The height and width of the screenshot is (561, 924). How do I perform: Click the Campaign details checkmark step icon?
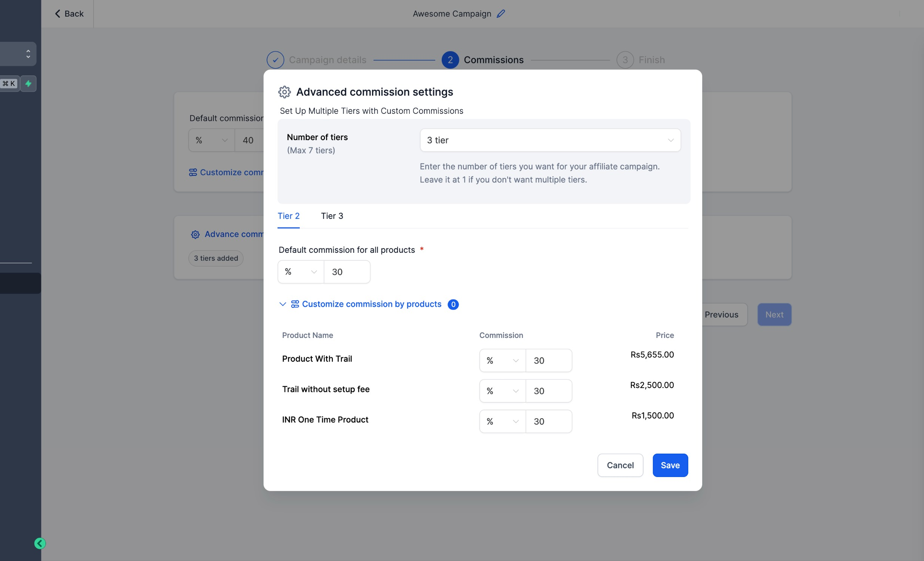click(x=275, y=60)
